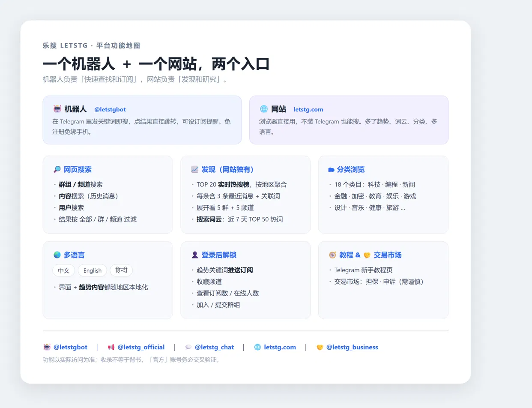Open the @letstg_chat footer link
The image size is (532, 408).
[214, 347]
